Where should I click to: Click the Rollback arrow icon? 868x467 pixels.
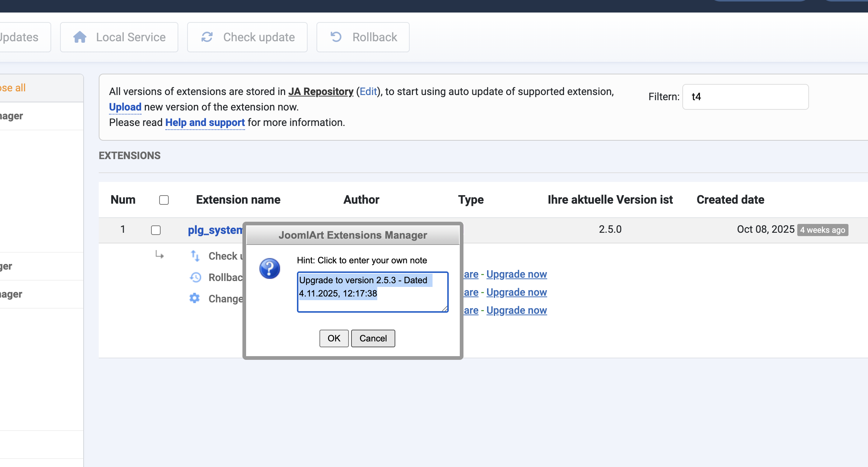pyautogui.click(x=336, y=37)
